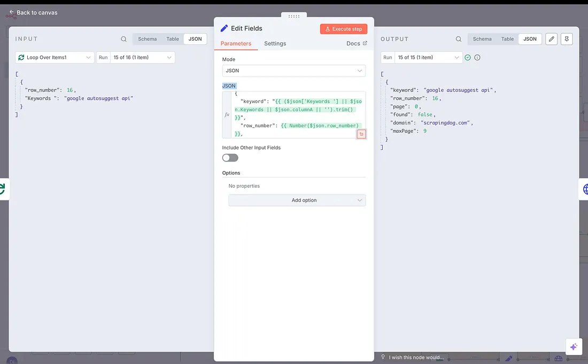This screenshot has height=364, width=588.
Task: Click the output panel search icon
Action: coord(458,39)
